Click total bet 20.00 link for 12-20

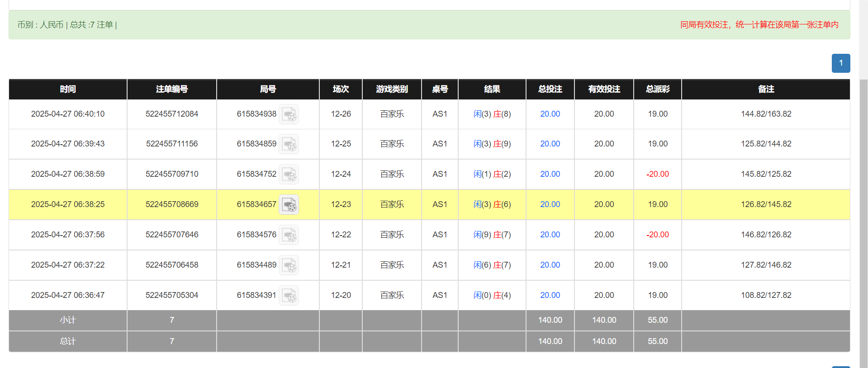click(550, 295)
